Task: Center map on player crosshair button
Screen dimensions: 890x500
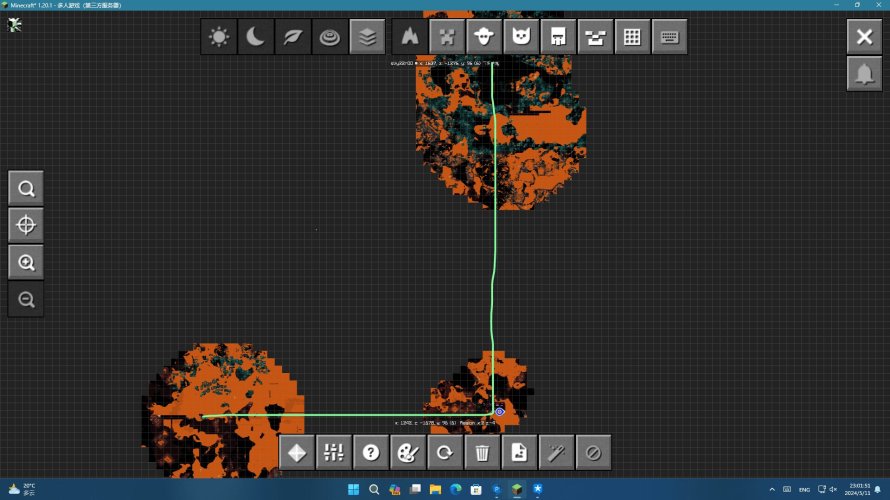Action: click(x=26, y=225)
